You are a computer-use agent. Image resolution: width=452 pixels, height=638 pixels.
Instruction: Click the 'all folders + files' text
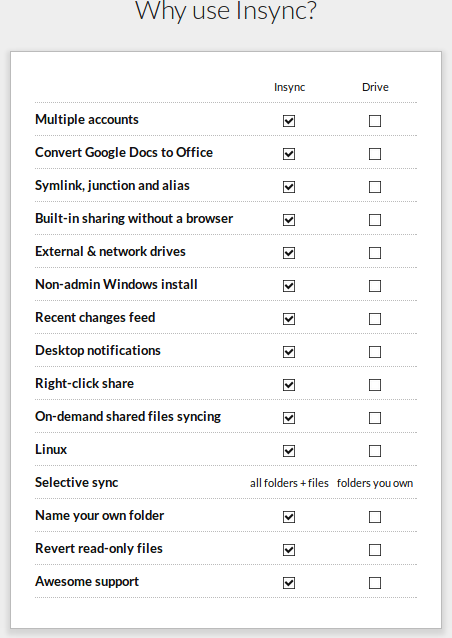[x=289, y=483]
